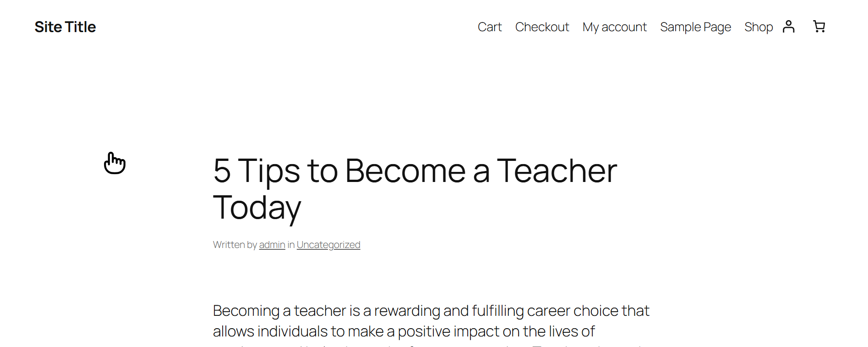The height and width of the screenshot is (347, 868).
Task: Open the shopping cart icon in header
Action: (x=819, y=27)
